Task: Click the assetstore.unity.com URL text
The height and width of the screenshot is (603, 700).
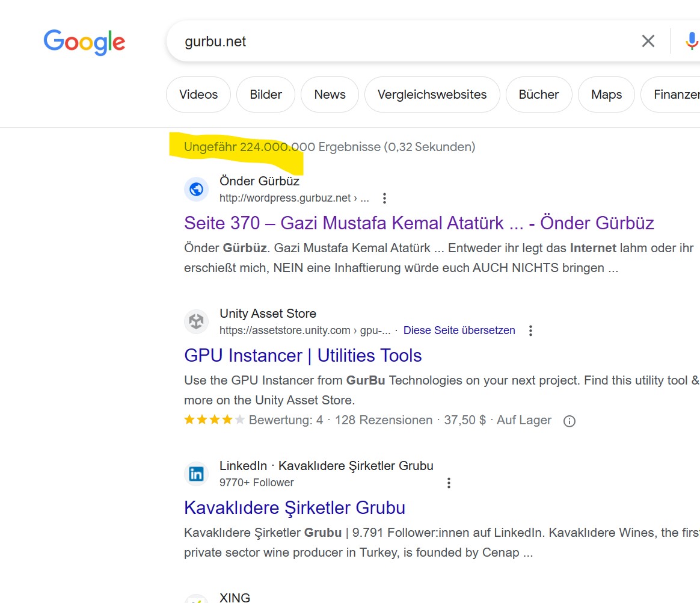Action: point(305,330)
